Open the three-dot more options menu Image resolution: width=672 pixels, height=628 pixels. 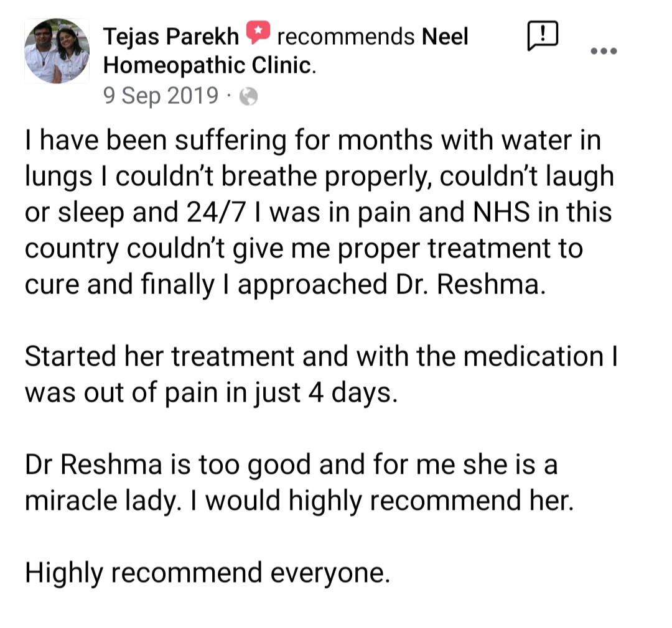click(x=604, y=51)
